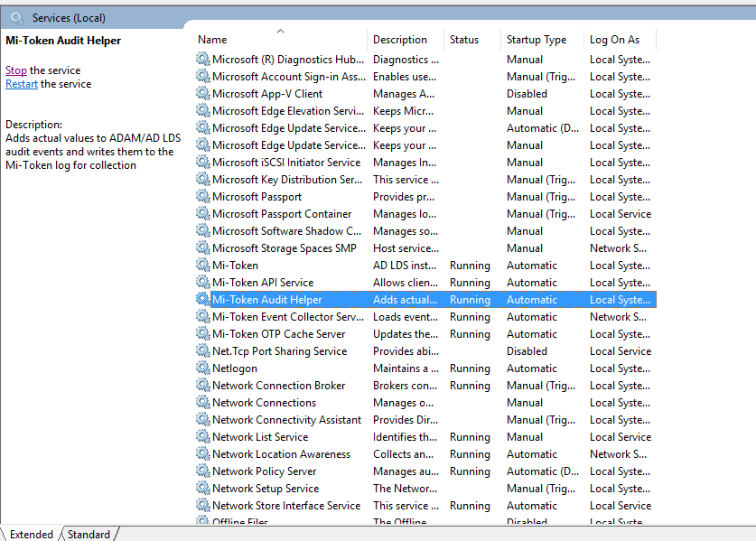
Task: Click Automatic (D... startup of Network Policy Server
Action: pos(543,471)
